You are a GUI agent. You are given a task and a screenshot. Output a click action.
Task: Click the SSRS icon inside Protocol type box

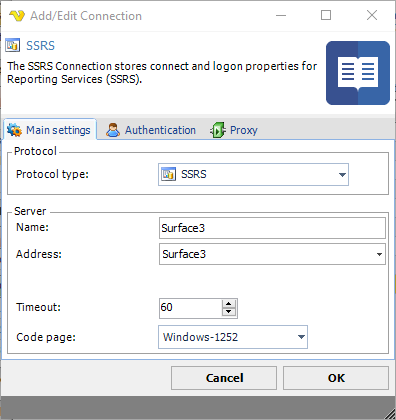(168, 174)
